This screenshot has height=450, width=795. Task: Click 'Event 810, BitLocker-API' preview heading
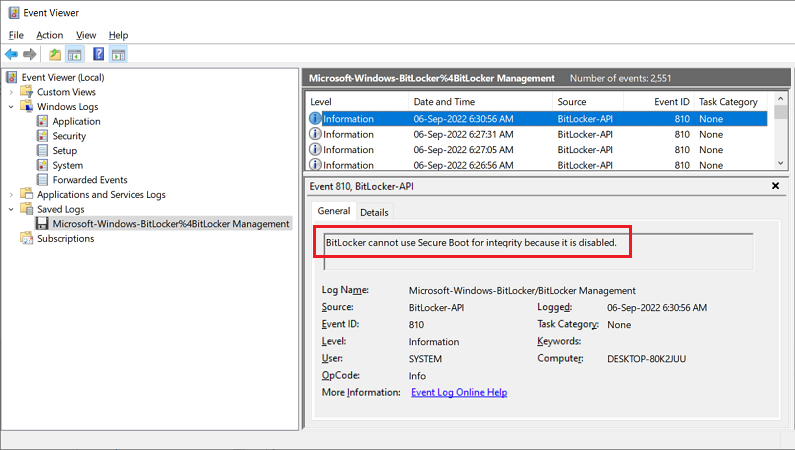pos(362,186)
